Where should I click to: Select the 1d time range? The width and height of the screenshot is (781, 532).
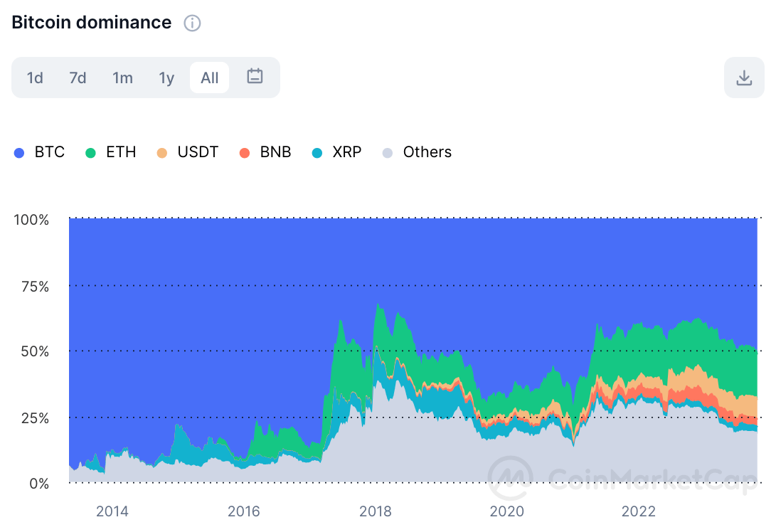[35, 78]
